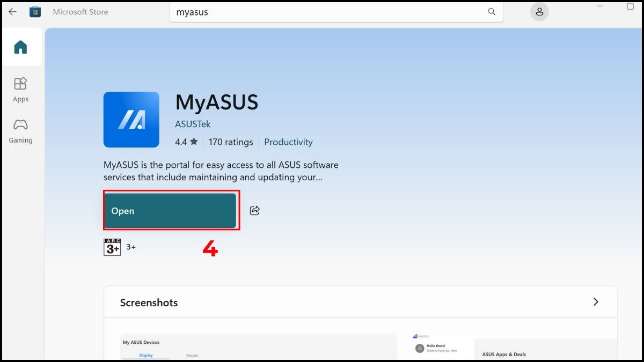This screenshot has height=362, width=644.
Task: Open the user account icon
Action: coord(539,11)
